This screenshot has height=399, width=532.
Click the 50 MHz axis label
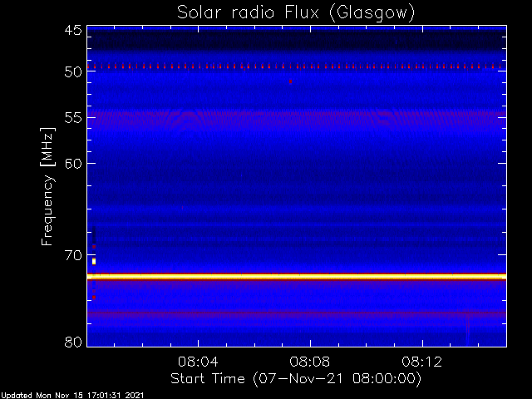coord(73,72)
